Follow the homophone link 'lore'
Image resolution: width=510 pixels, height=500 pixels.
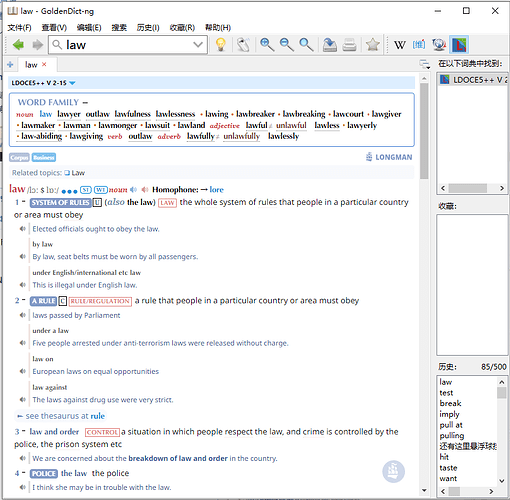click(x=216, y=190)
